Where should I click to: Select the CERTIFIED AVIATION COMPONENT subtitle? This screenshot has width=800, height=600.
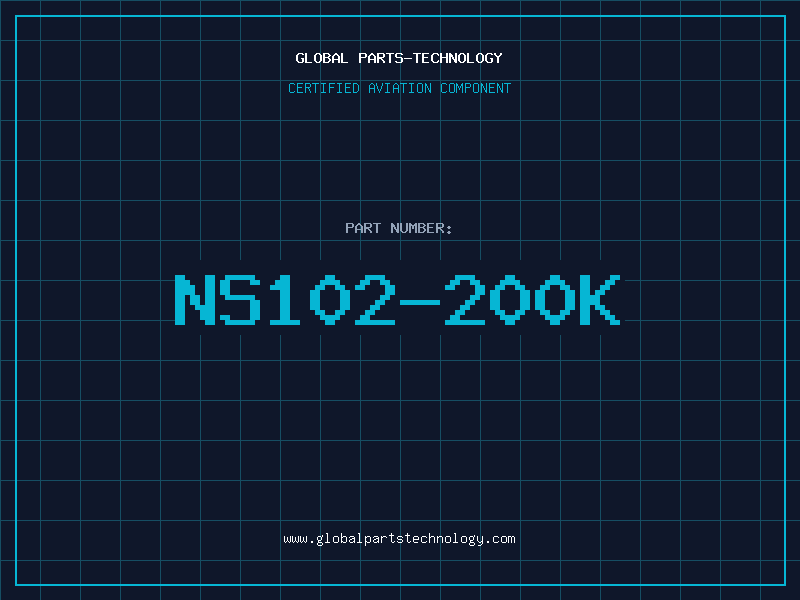(399, 88)
